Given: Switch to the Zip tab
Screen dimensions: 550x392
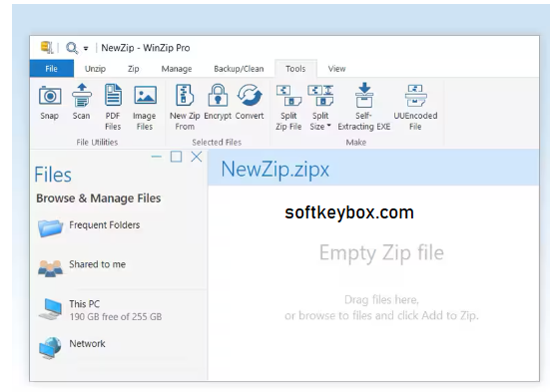Looking at the screenshot, I should pyautogui.click(x=134, y=69).
